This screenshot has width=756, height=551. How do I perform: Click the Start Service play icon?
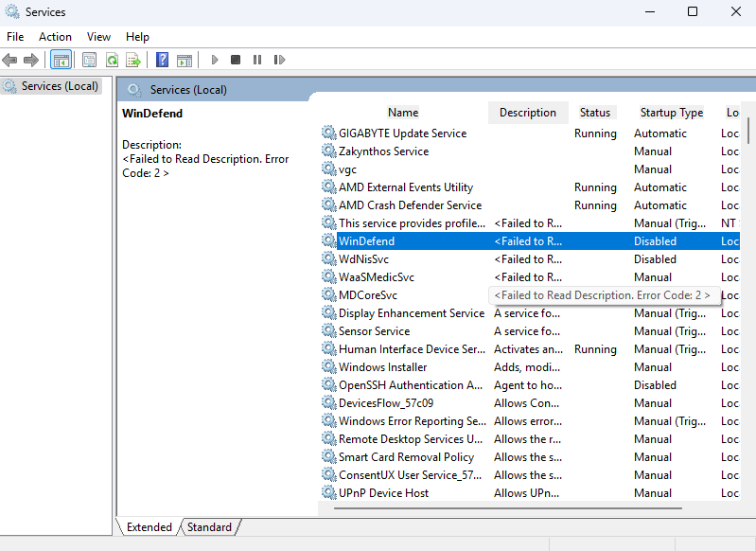coord(215,60)
